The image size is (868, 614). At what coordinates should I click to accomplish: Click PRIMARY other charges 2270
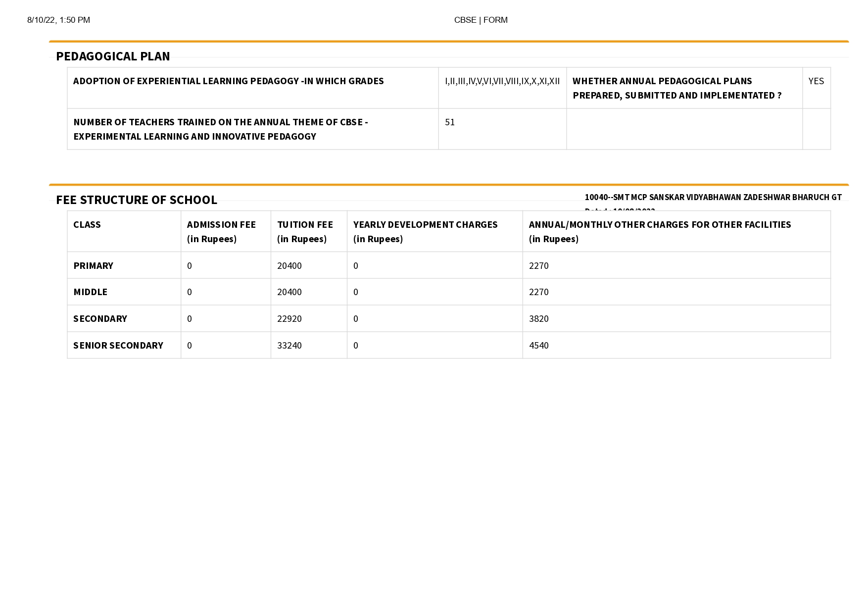(539, 266)
